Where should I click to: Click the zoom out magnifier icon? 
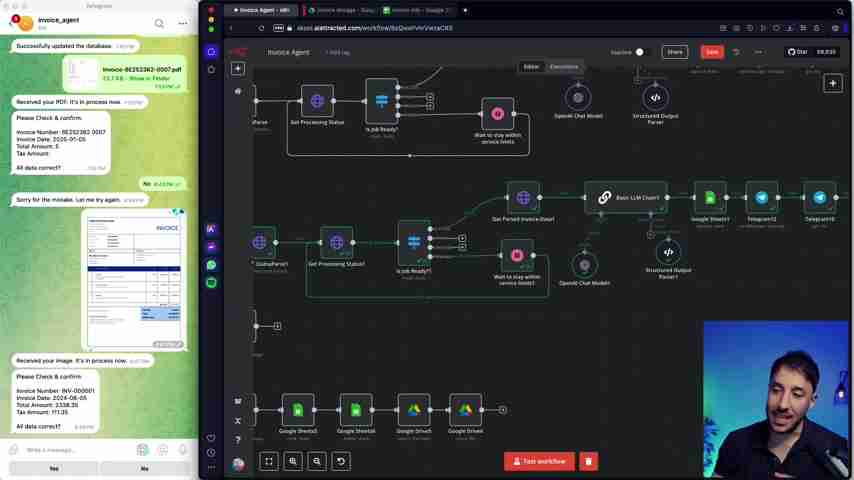point(317,461)
